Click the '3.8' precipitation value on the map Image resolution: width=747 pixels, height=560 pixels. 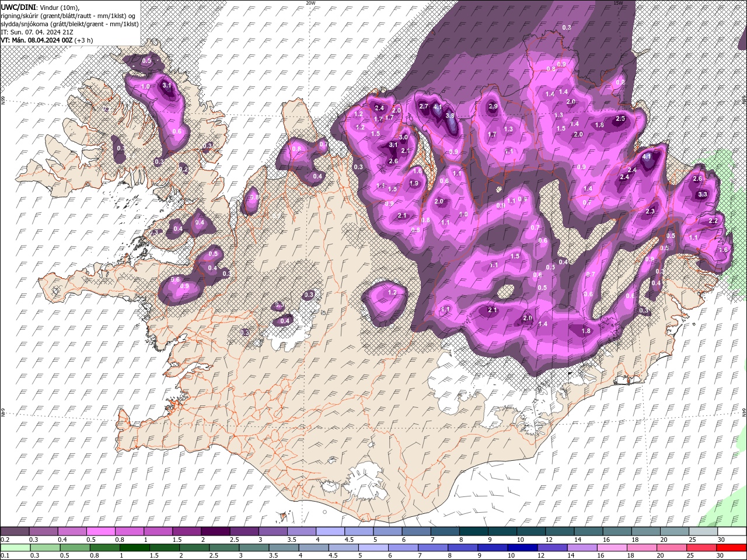[x=450, y=116]
